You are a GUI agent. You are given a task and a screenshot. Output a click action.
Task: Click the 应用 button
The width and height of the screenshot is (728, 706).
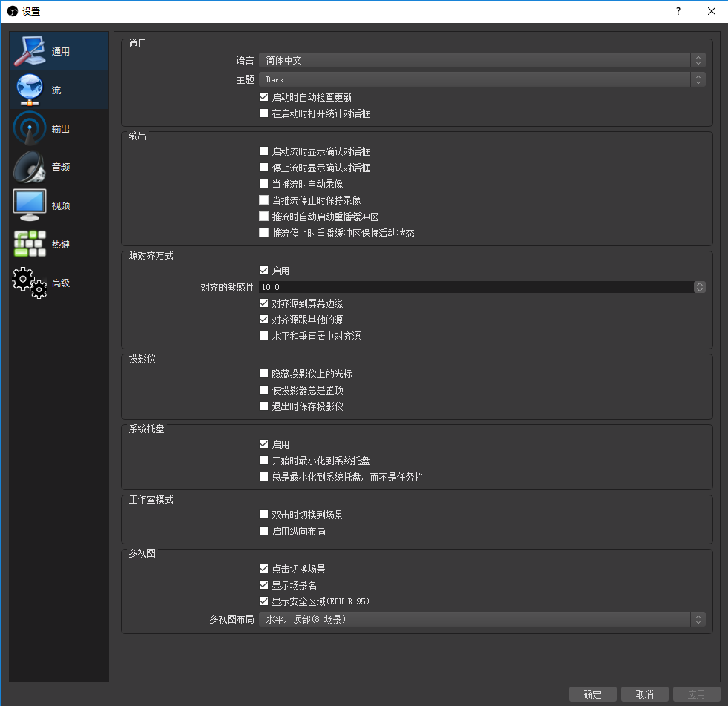(696, 694)
